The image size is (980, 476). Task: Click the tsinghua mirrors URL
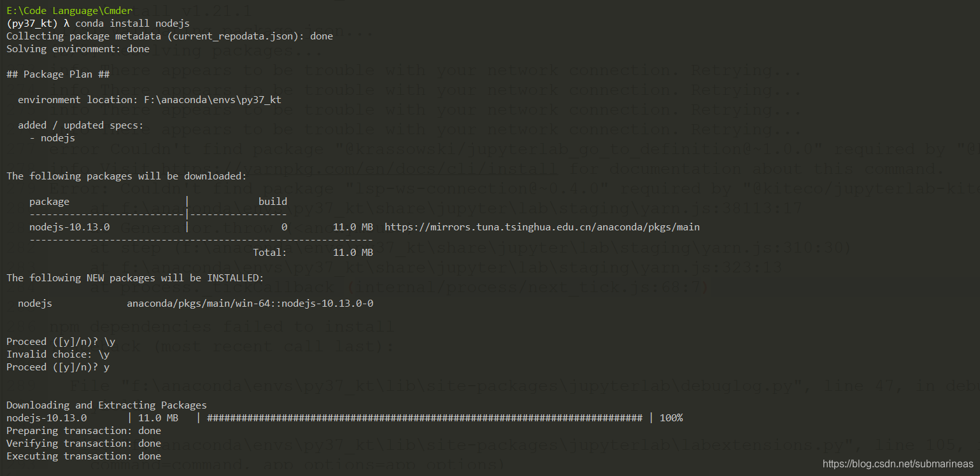pyautogui.click(x=542, y=227)
